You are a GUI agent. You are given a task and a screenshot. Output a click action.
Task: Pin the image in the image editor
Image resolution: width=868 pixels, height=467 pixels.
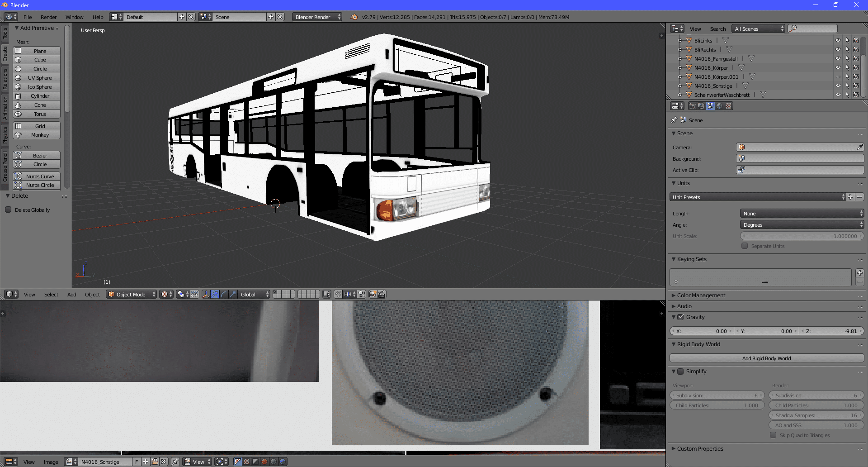point(175,462)
